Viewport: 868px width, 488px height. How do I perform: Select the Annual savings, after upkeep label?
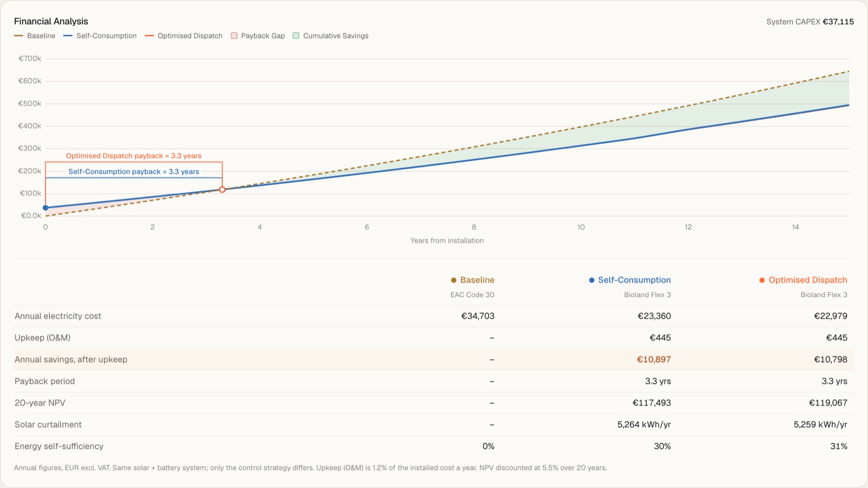pyautogui.click(x=71, y=359)
